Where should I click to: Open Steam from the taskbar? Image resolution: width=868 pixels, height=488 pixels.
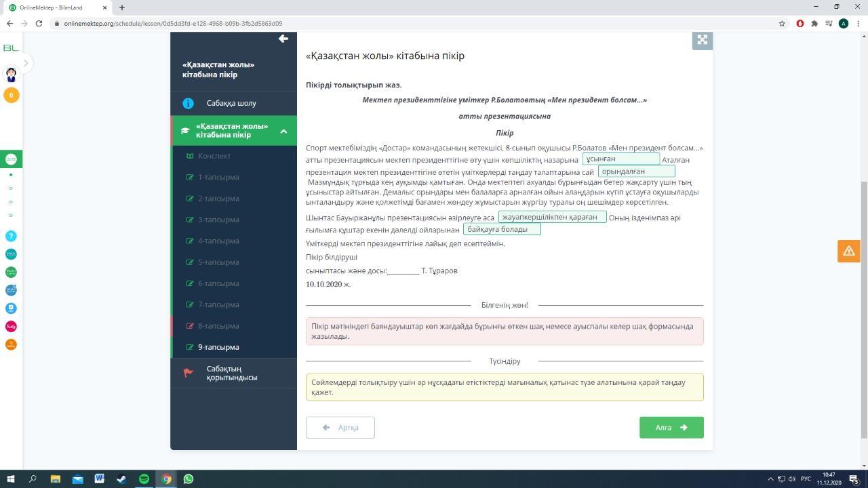coord(121,479)
